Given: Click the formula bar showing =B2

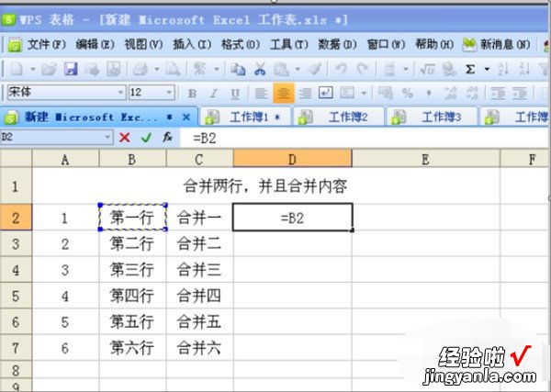Looking at the screenshot, I should pos(364,138).
